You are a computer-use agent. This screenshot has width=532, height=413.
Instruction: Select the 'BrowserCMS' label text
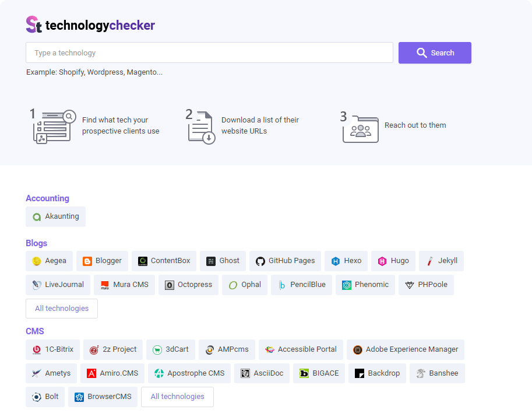[109, 396]
